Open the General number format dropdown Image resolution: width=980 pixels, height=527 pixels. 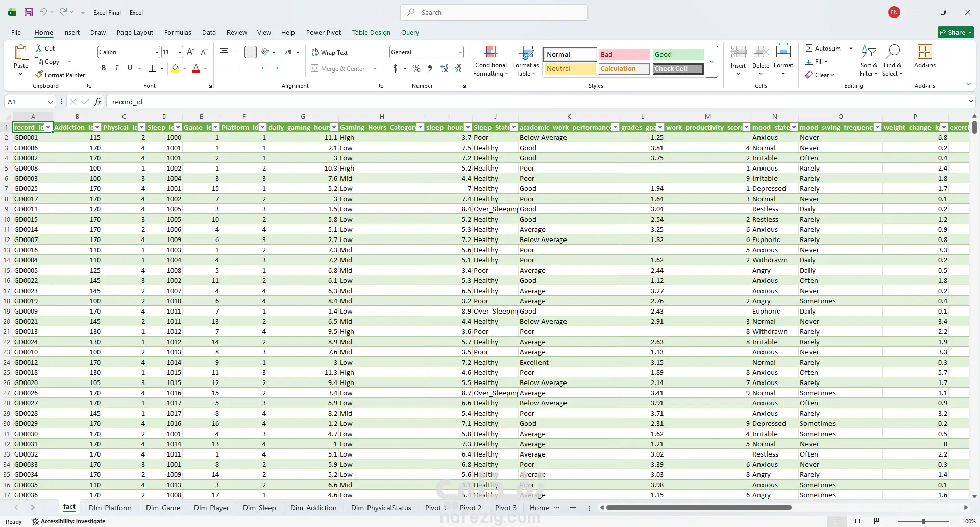[460, 52]
